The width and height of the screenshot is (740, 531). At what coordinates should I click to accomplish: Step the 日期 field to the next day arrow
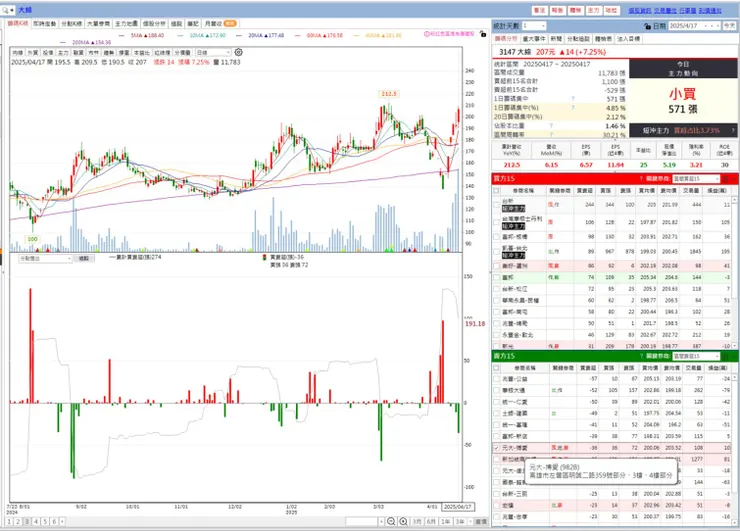718,26
